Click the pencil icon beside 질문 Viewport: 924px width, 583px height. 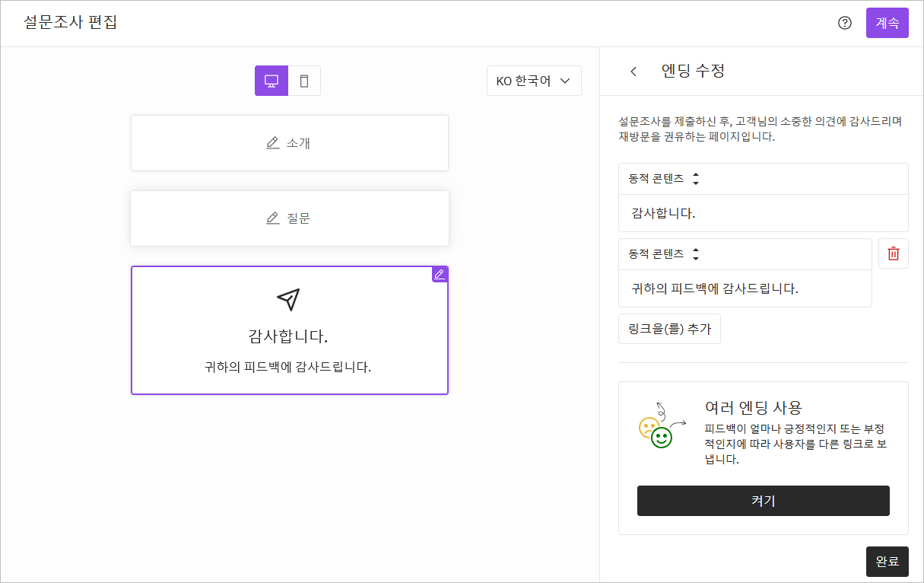tap(273, 218)
